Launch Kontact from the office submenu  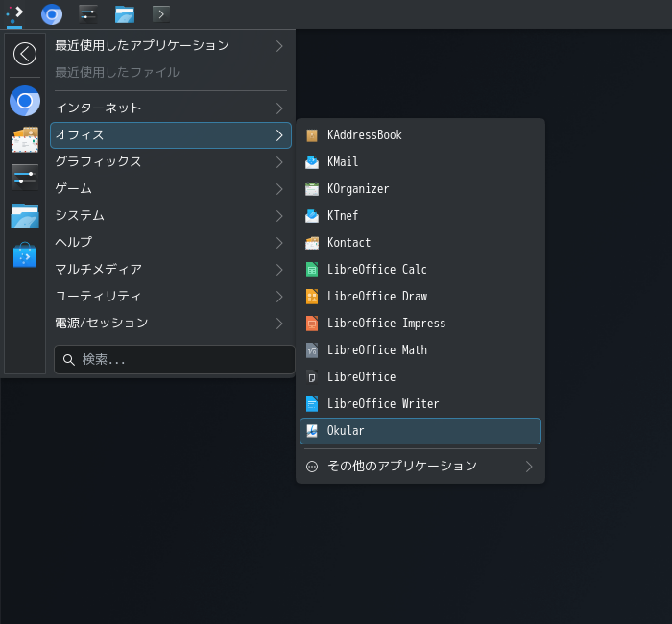coord(420,243)
